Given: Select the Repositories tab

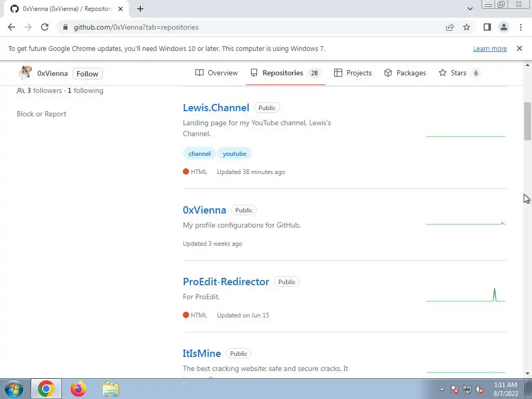Looking at the screenshot, I should click(x=286, y=73).
